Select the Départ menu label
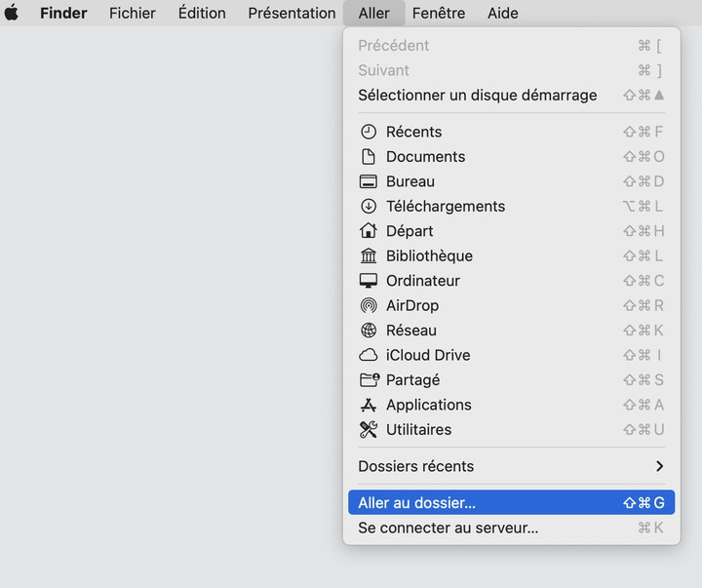The image size is (702, 588). click(x=409, y=231)
